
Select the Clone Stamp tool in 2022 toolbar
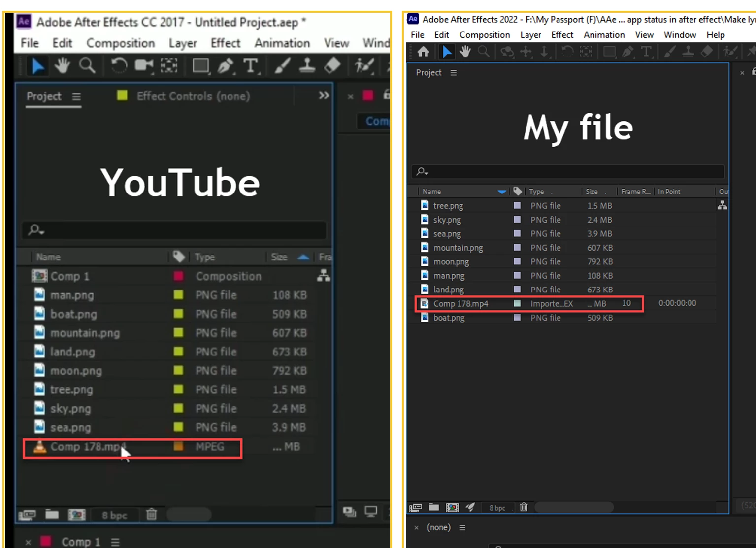pos(688,52)
